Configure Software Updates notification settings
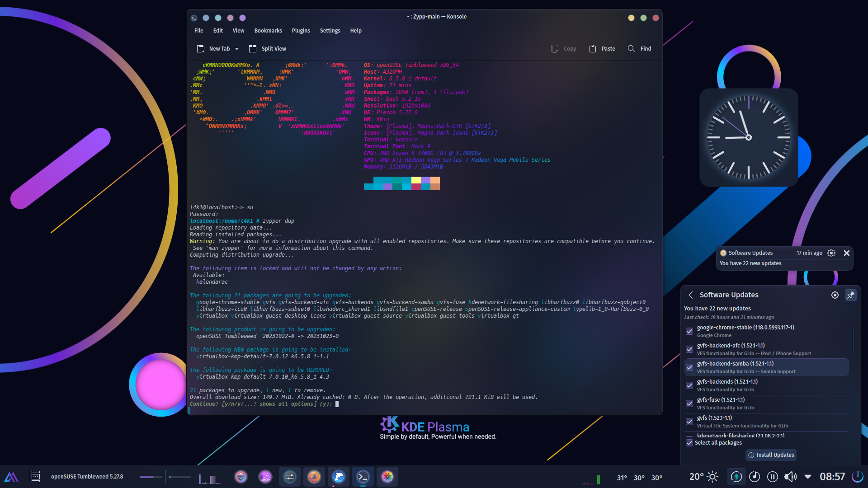Viewport: 868px width, 488px height. tap(831, 253)
